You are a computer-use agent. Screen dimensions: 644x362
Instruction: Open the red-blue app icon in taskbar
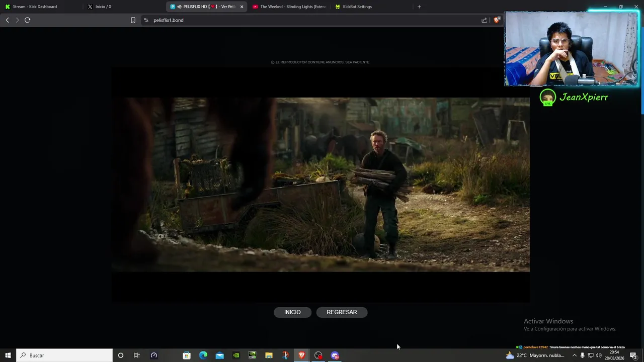coord(285,355)
